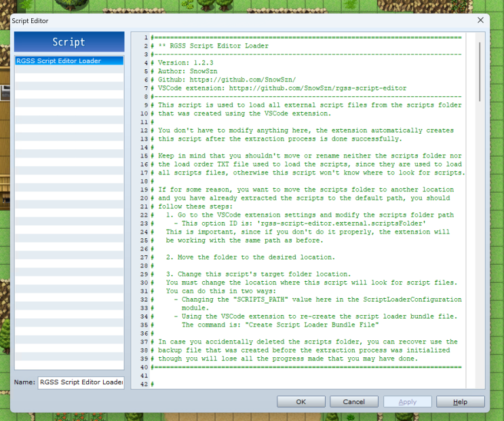Image resolution: width=504 pixels, height=421 pixels.
Task: Click the 'Name:' label
Action: pyautogui.click(x=24, y=382)
